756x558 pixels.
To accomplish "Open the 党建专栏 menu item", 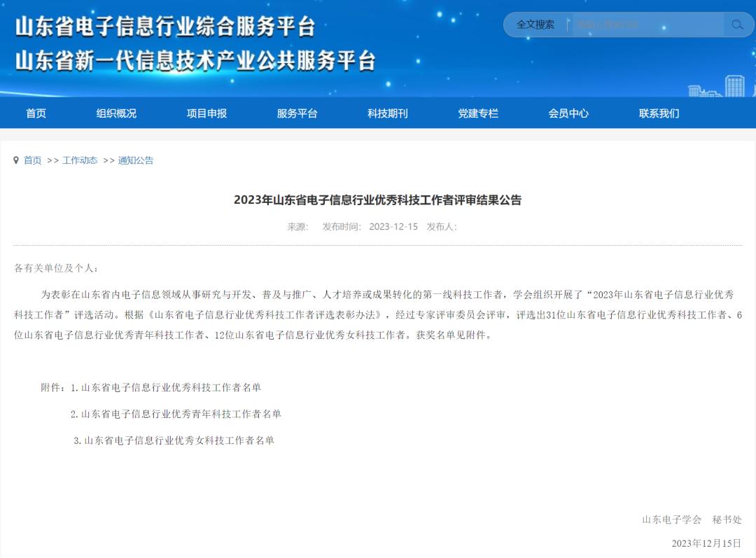I will coord(478,113).
